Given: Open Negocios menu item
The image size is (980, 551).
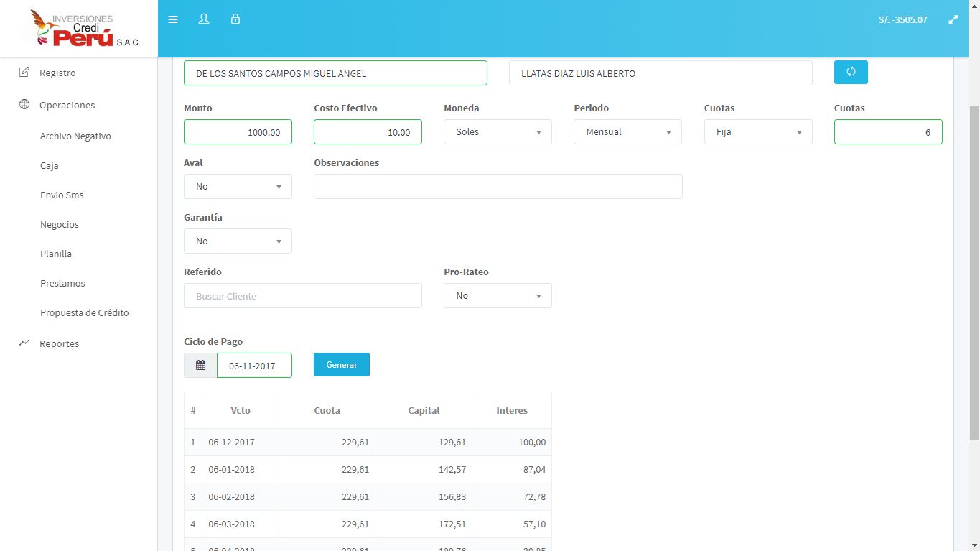Looking at the screenshot, I should [60, 224].
